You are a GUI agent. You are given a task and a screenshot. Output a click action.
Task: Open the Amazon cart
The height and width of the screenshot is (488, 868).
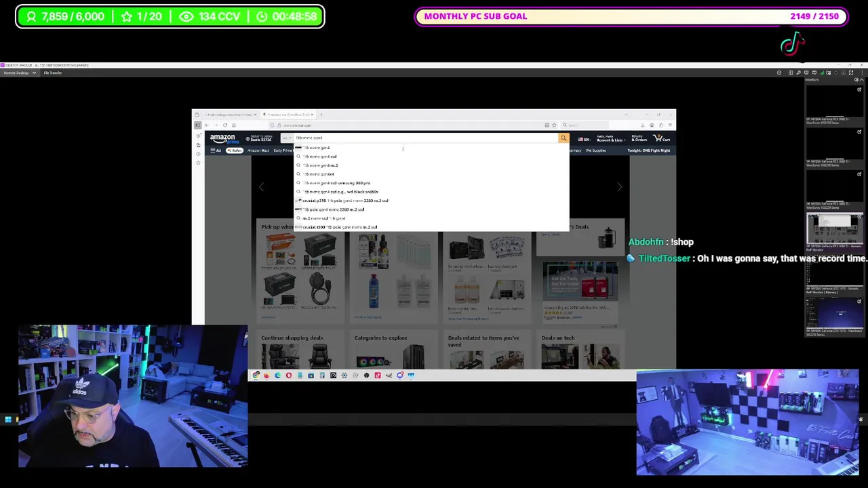662,138
